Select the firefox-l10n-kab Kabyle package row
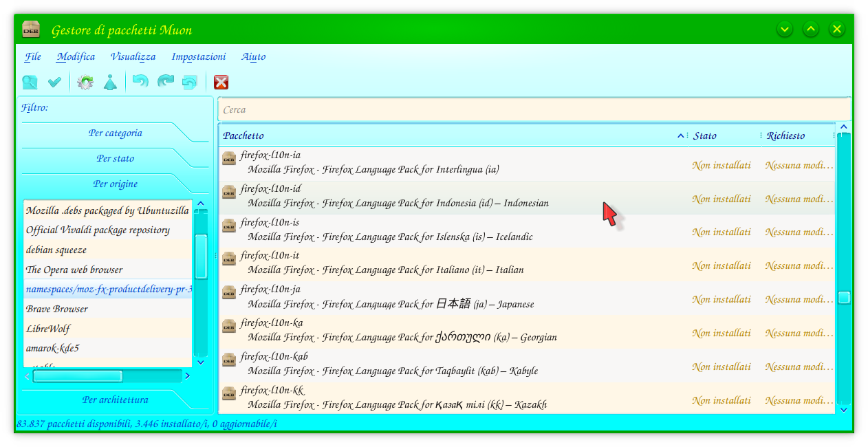Screen dimensions: 868x447 tap(527, 366)
